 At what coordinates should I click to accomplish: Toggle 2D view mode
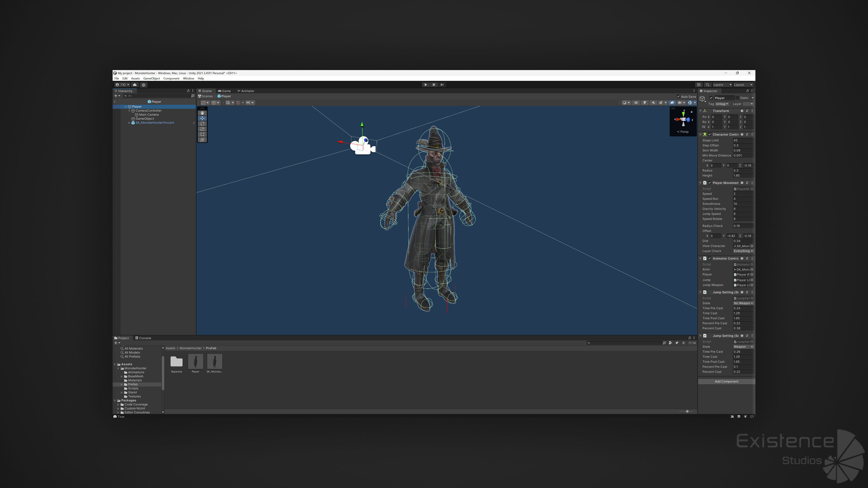click(x=636, y=103)
